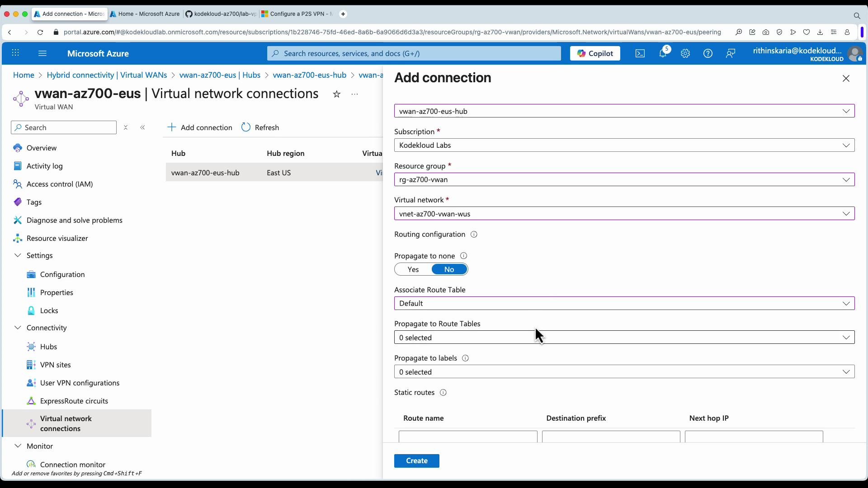This screenshot has width=868, height=488.
Task: Open the Copilot button
Action: 595,53
